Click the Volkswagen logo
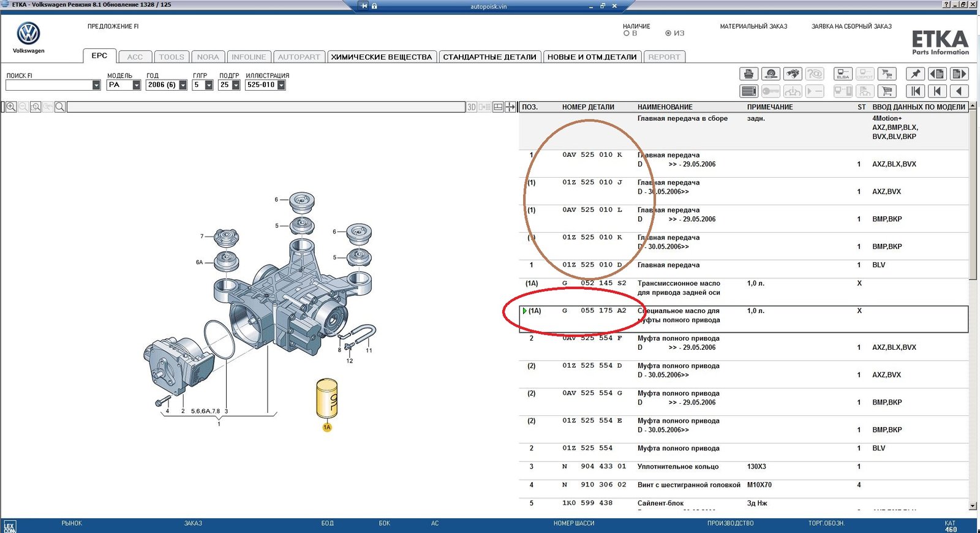980x533 pixels. click(28, 34)
